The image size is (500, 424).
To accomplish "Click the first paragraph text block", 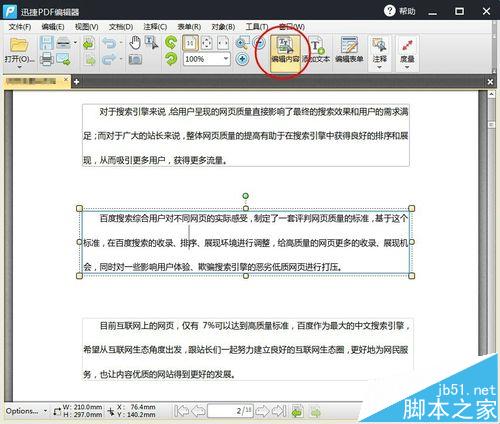I will click(x=246, y=135).
